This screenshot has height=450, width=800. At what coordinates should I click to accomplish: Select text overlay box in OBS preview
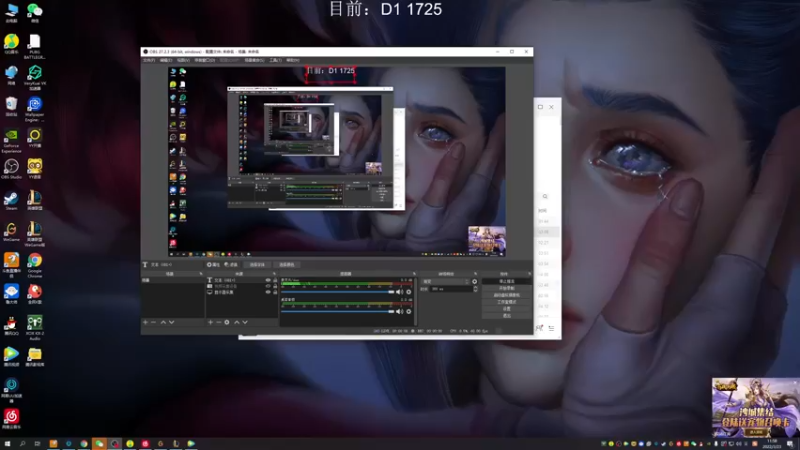pos(331,74)
